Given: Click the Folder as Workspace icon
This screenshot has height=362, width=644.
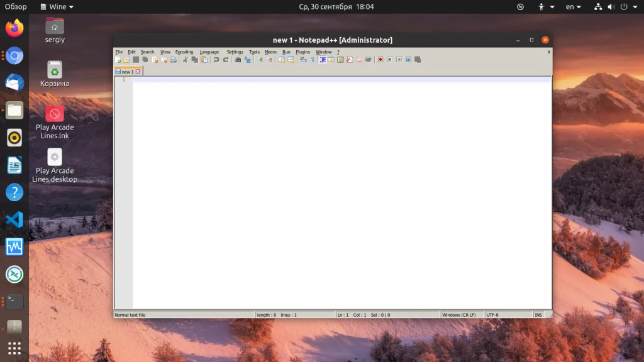Looking at the screenshot, I should tap(359, 60).
